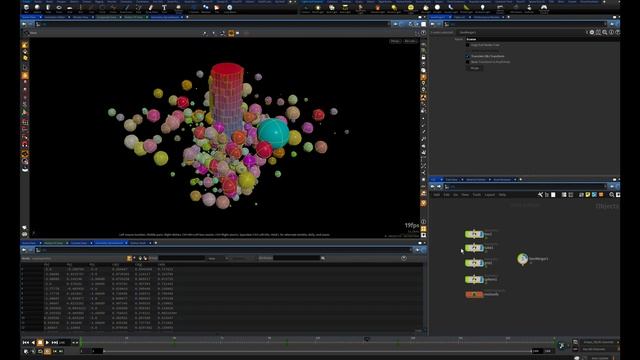Image resolution: width=640 pixels, height=360 pixels.
Task: Open the Tools menu in the network editor
Action: pyautogui.click(x=476, y=195)
